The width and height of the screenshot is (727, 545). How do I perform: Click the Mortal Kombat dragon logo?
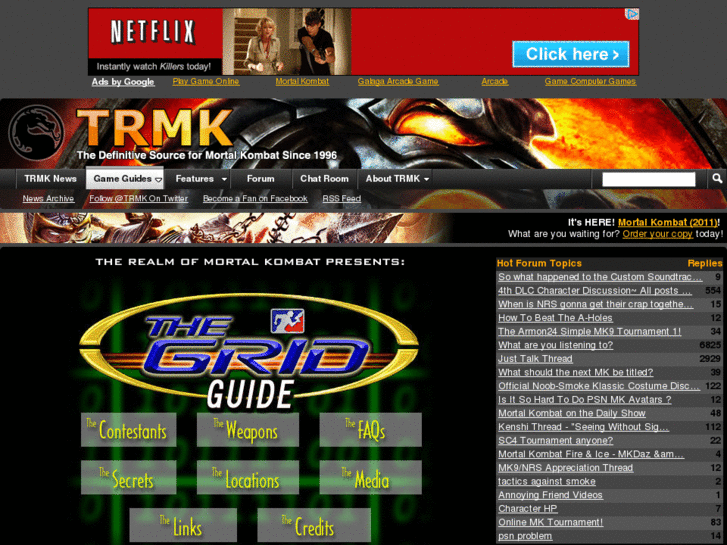point(36,133)
